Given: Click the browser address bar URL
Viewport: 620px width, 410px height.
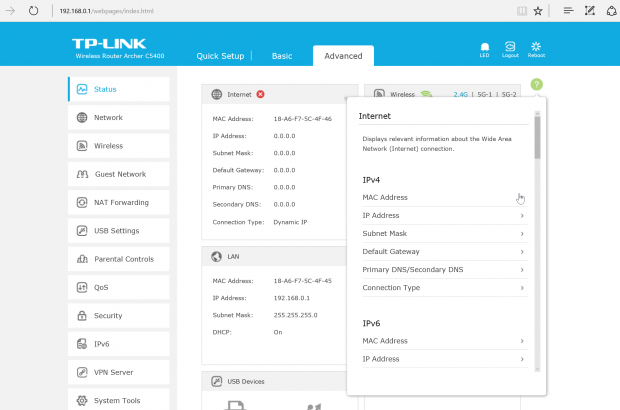Looking at the screenshot, I should tap(118, 10).
